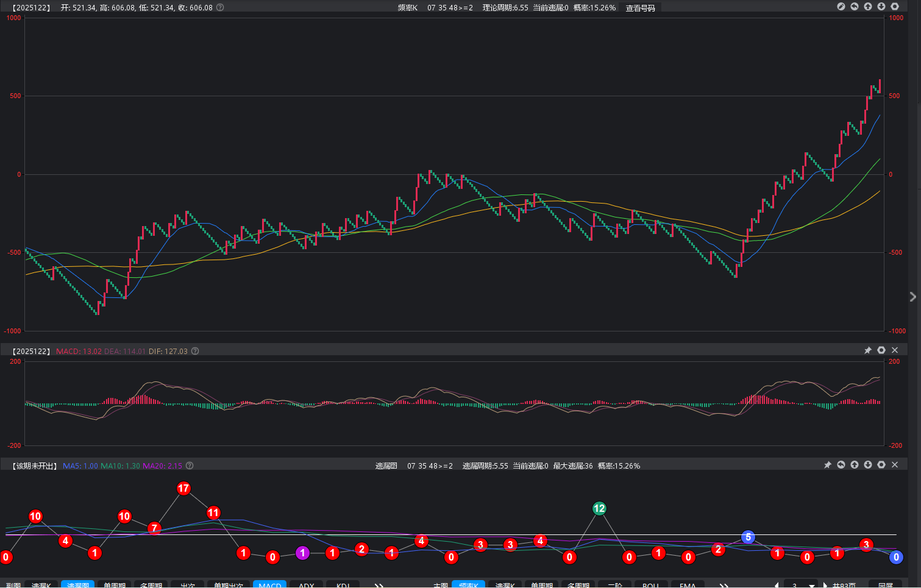Click 最大遗漏:36 text in bottom panel
Image resolution: width=921 pixels, height=588 pixels.
pyautogui.click(x=573, y=466)
